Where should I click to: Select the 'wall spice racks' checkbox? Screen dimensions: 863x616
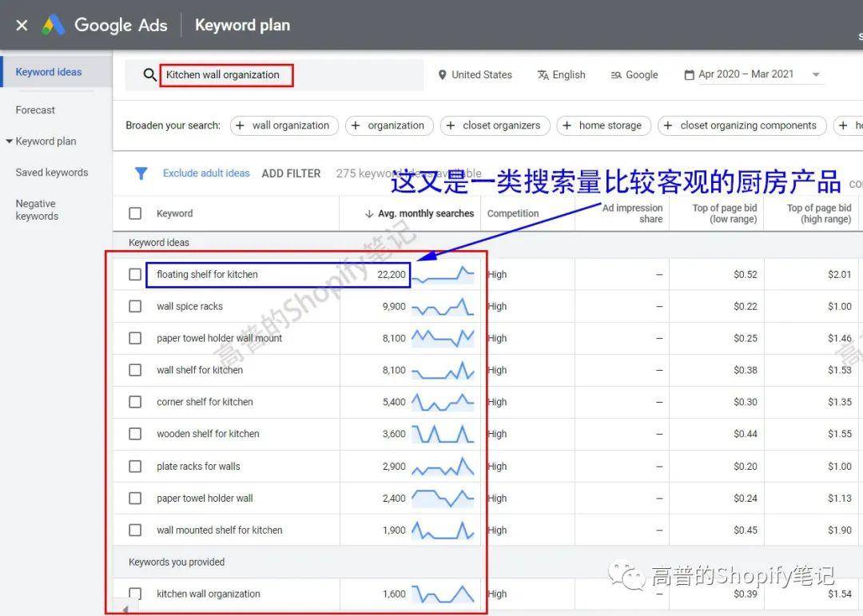pos(135,307)
